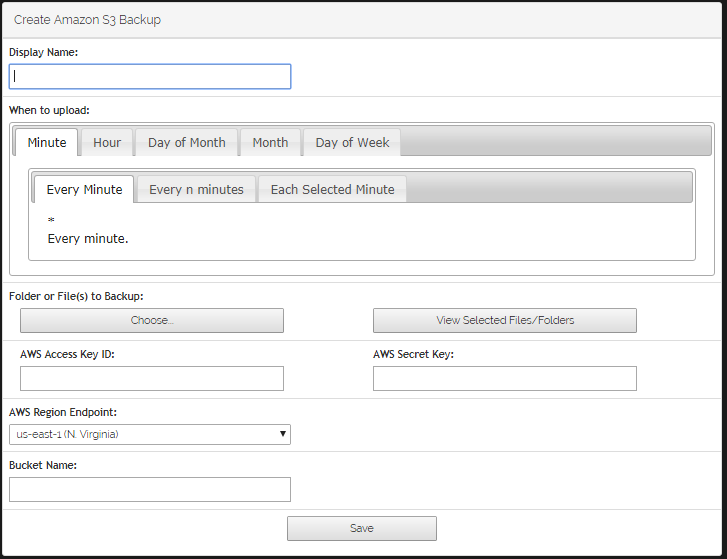Screen dimensions: 727x559
Task: Focus the AWS Access Key ID field
Action: click(x=152, y=378)
